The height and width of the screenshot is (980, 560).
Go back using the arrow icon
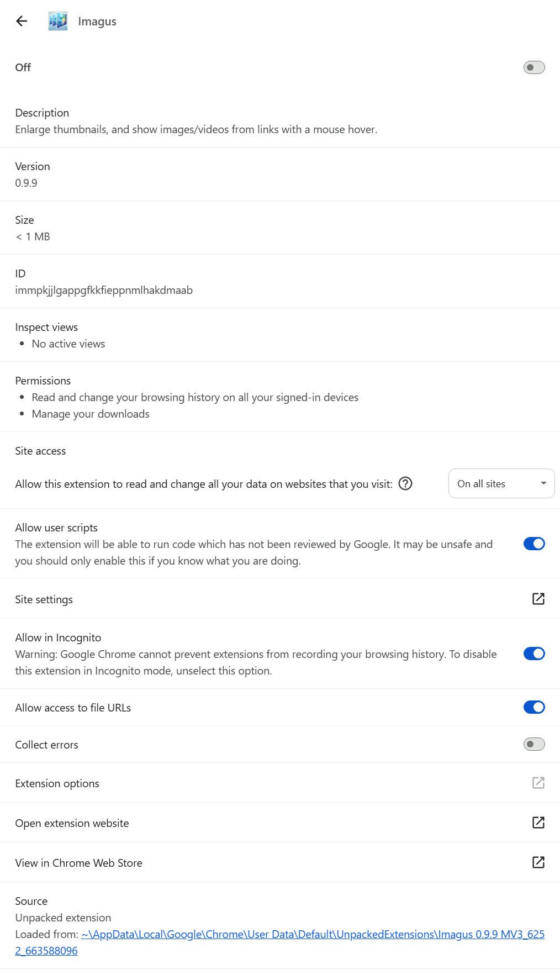22,21
